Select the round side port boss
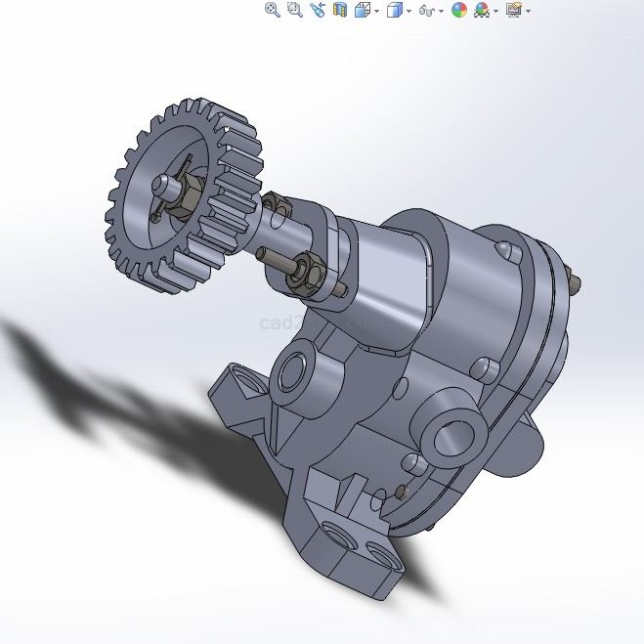The image size is (644, 644). coord(450,428)
